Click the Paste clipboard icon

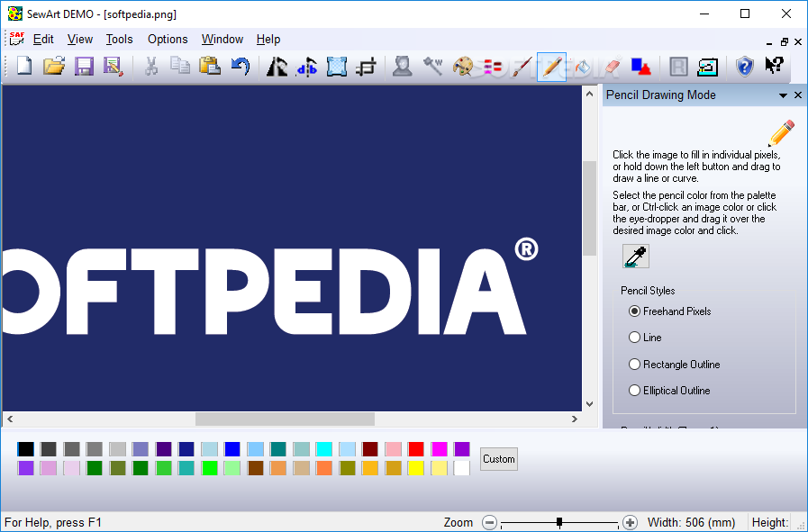click(x=210, y=67)
